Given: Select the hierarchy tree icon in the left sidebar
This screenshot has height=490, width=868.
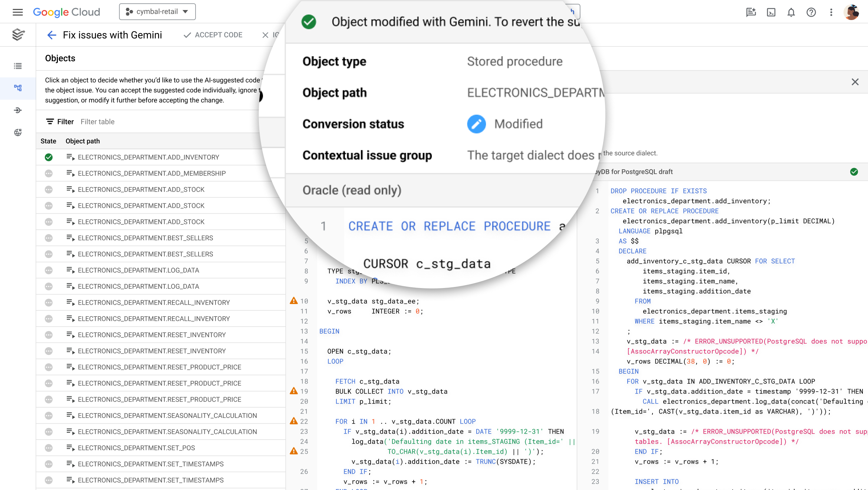Looking at the screenshot, I should [x=18, y=88].
